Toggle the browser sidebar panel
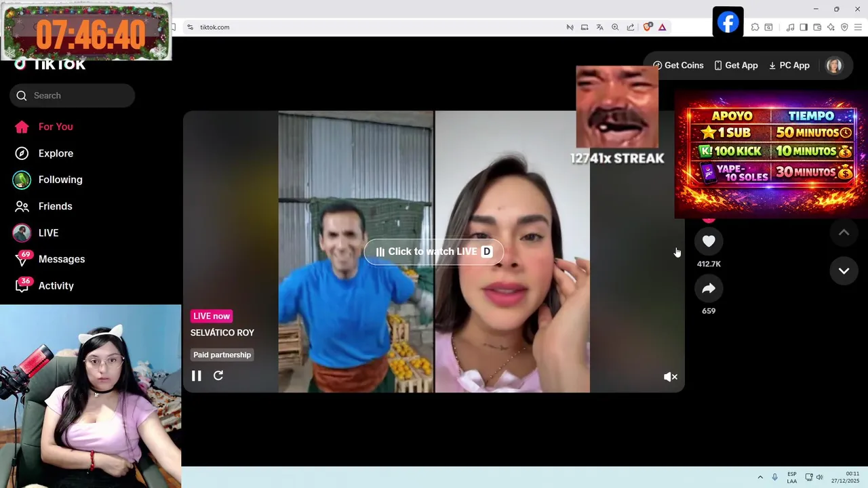868x488 pixels. (x=804, y=27)
